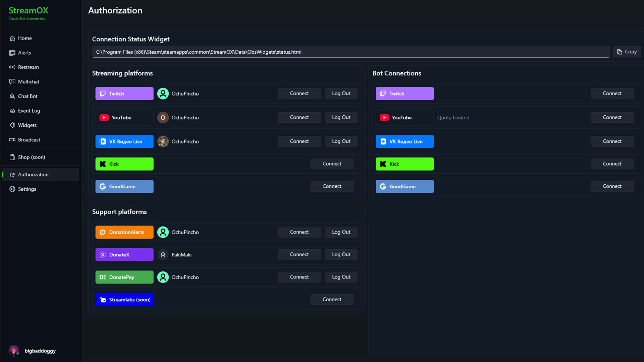Screen dimensions: 644x362
Task: Connect the DonatePay account
Action: (x=299, y=277)
